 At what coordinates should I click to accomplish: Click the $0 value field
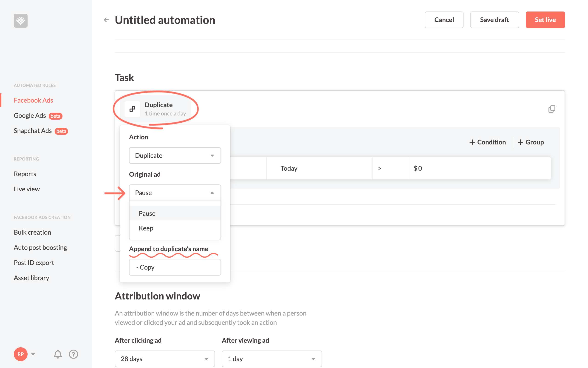(x=480, y=168)
